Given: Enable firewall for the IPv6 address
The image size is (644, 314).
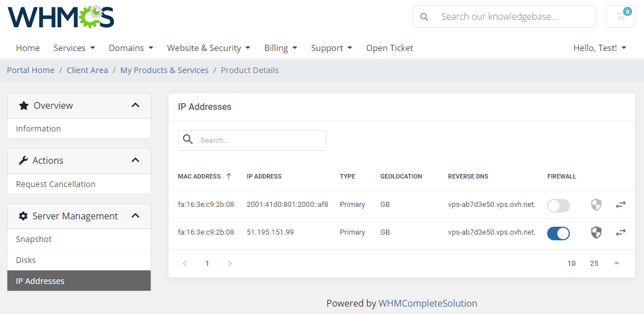Looking at the screenshot, I should click(x=558, y=205).
